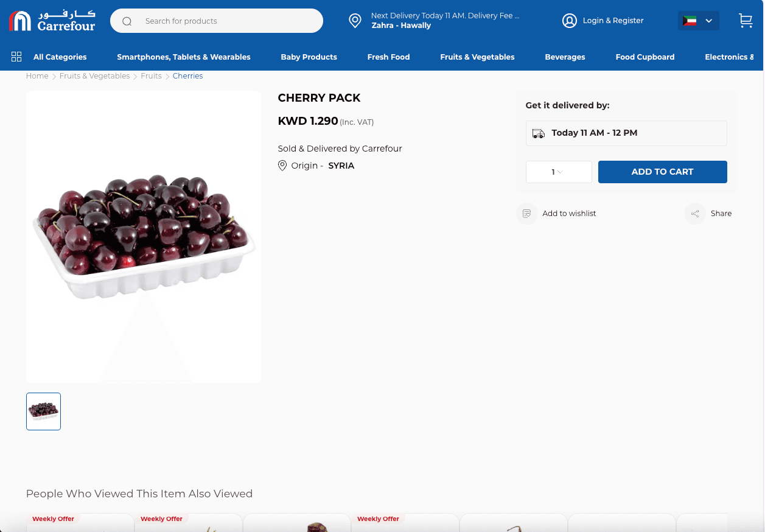The image size is (765, 532).
Task: Click the delivery location pin icon
Action: (x=355, y=21)
